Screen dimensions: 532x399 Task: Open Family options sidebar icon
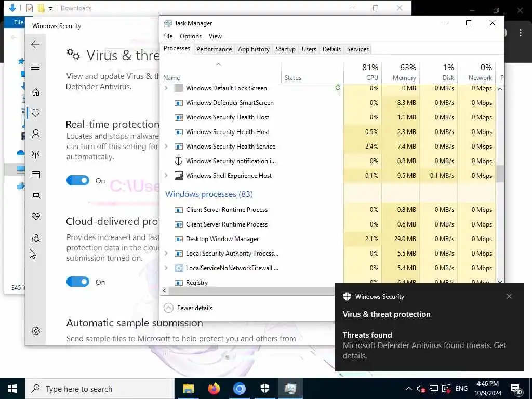click(x=36, y=238)
